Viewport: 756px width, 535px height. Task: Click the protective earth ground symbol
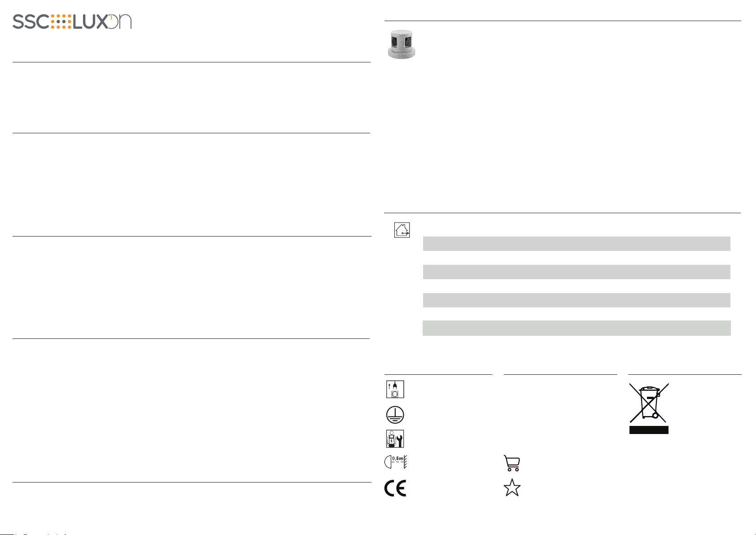(x=395, y=415)
